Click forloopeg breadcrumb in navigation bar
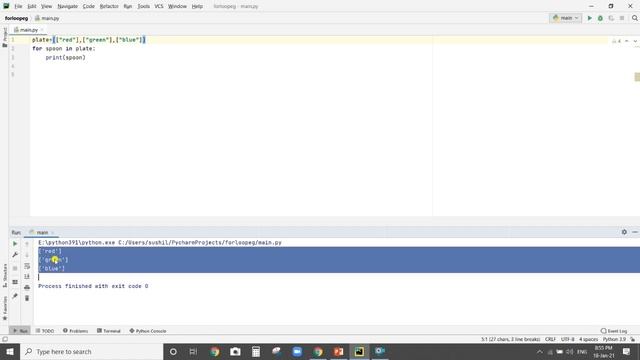Screen dimensions: 640x360 pos(16,18)
